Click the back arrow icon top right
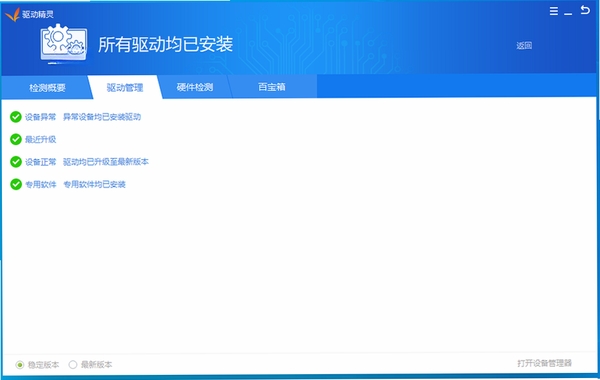The height and width of the screenshot is (380, 600). click(x=585, y=10)
